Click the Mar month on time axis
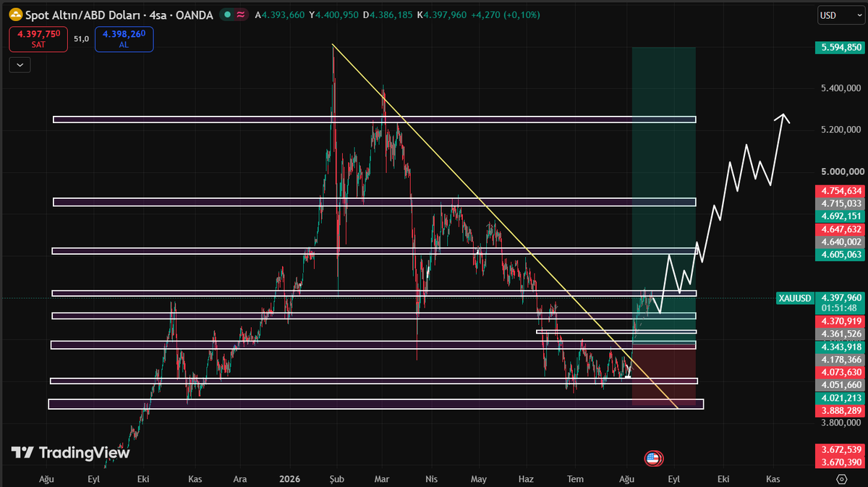868x487 pixels. (383, 479)
